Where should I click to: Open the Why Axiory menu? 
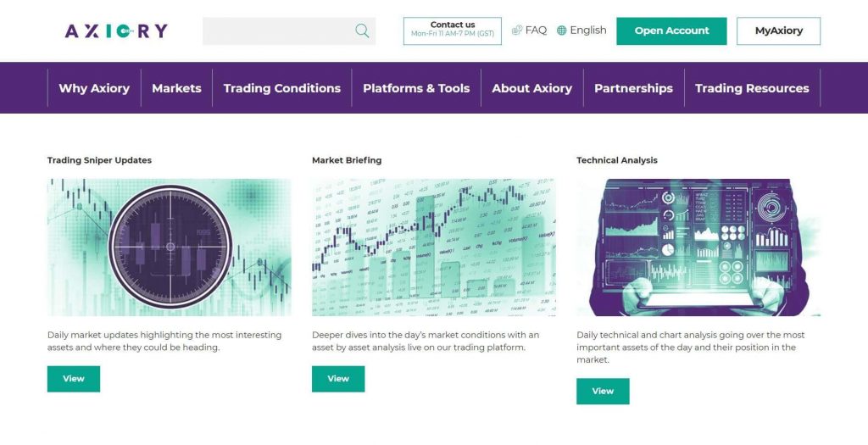94,88
